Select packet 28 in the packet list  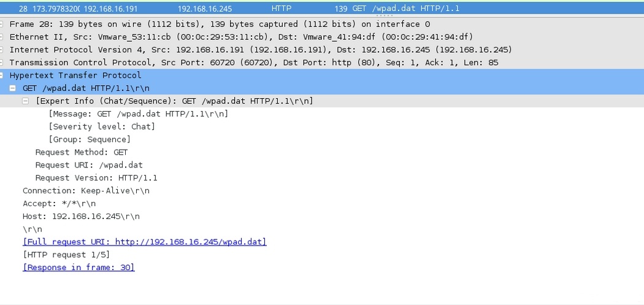(245, 9)
